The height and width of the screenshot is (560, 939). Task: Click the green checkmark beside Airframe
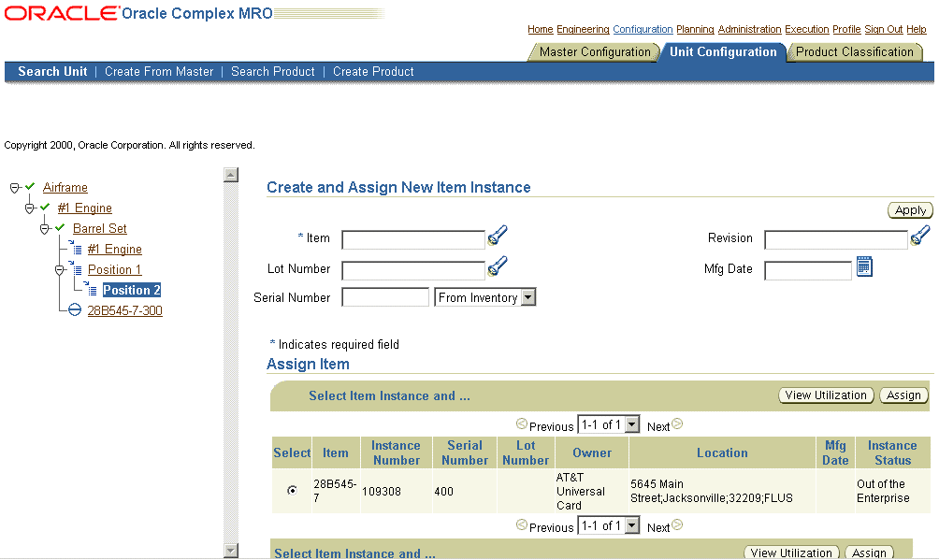pos(30,186)
